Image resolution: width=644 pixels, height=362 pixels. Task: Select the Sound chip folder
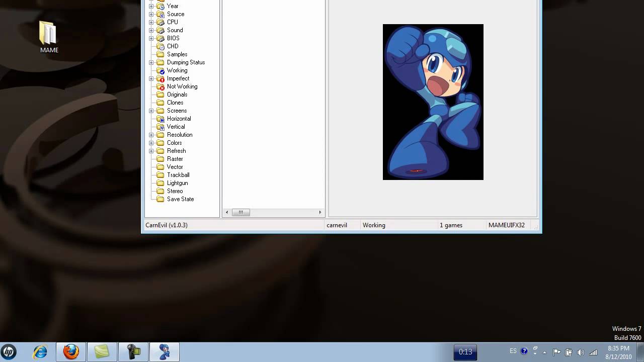tap(170, 30)
